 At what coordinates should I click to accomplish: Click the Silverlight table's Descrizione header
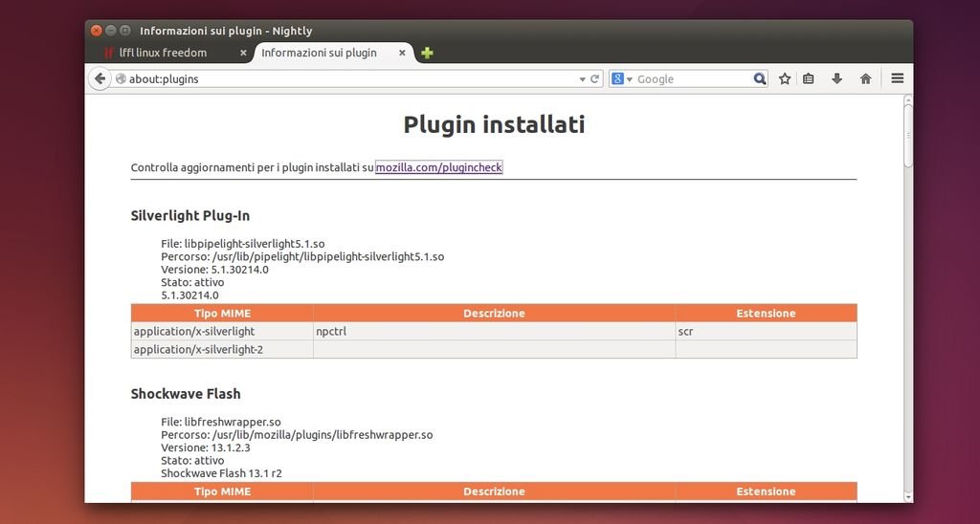point(494,314)
